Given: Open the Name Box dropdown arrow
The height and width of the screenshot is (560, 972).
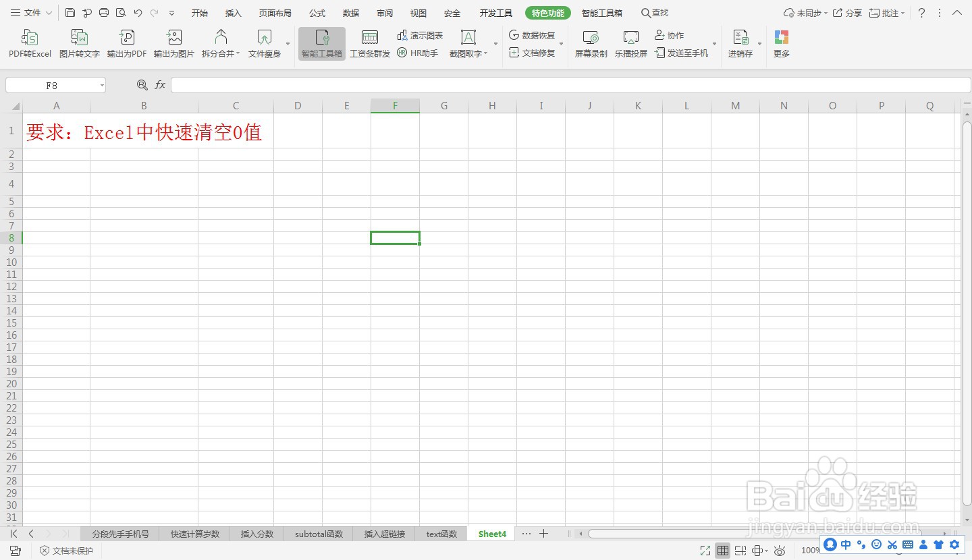Looking at the screenshot, I should pyautogui.click(x=102, y=85).
